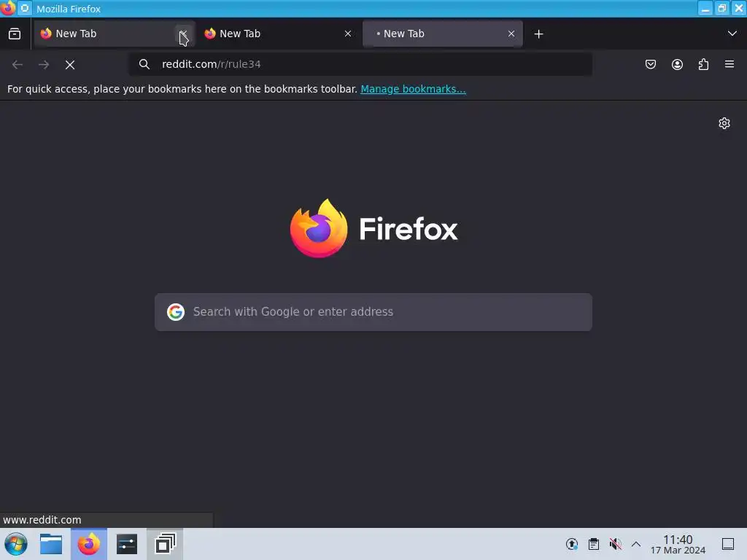The width and height of the screenshot is (747, 560).
Task: Show the desktop button
Action: (728, 544)
